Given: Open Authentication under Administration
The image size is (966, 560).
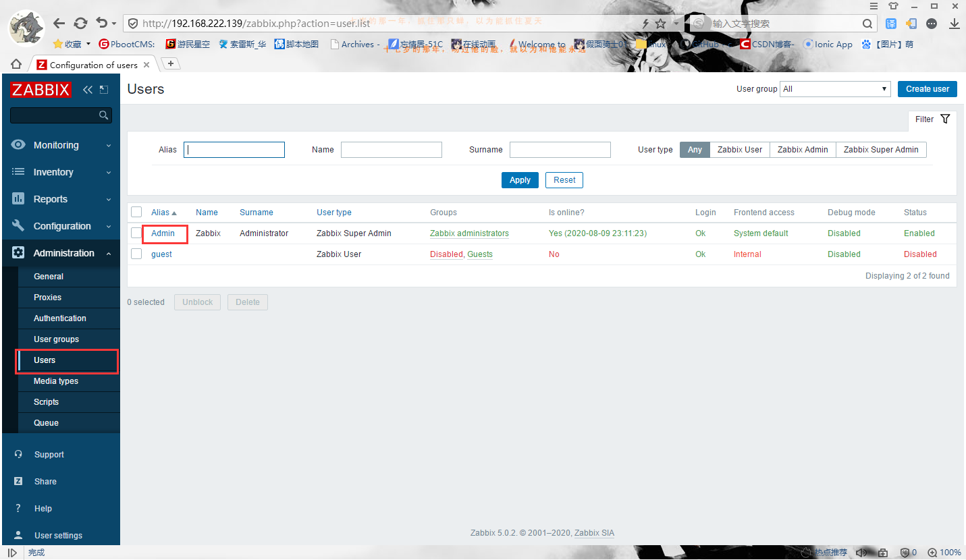Looking at the screenshot, I should pos(61,318).
